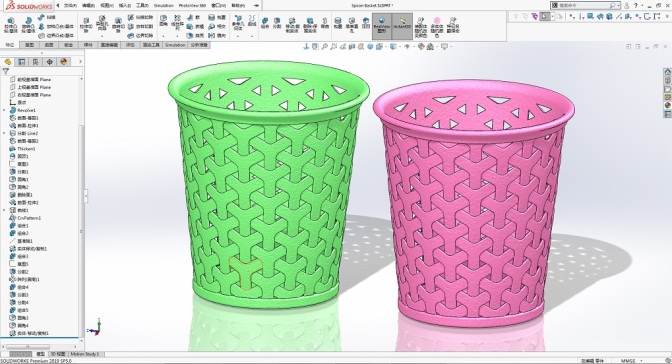Switch to the Motion Study 1 tab
672x364 pixels.
(84, 354)
